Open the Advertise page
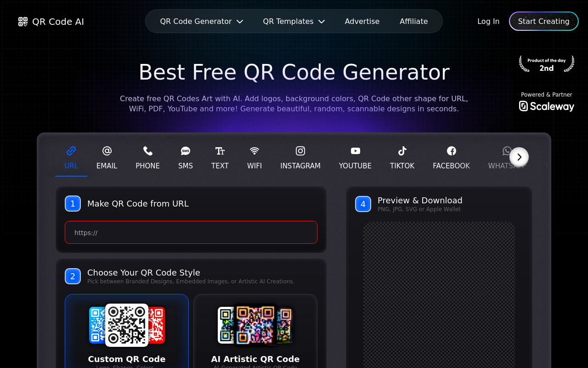 tap(362, 21)
